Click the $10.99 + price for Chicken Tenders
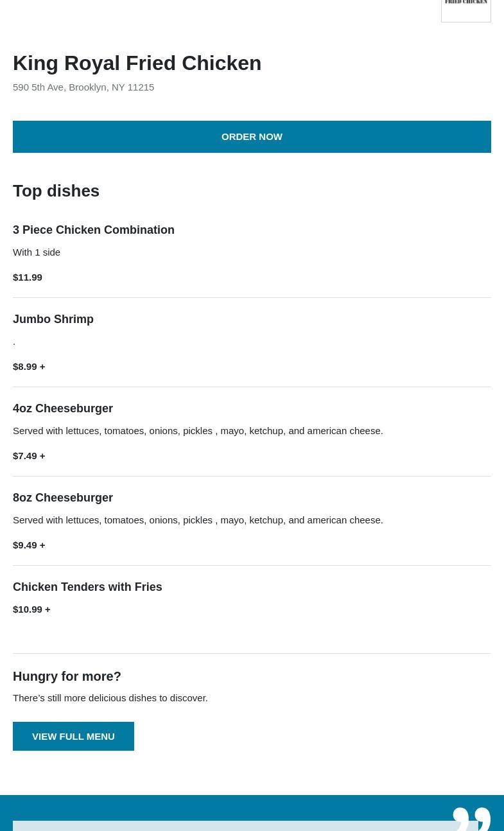Screen dimensions: 504x831 (31, 609)
